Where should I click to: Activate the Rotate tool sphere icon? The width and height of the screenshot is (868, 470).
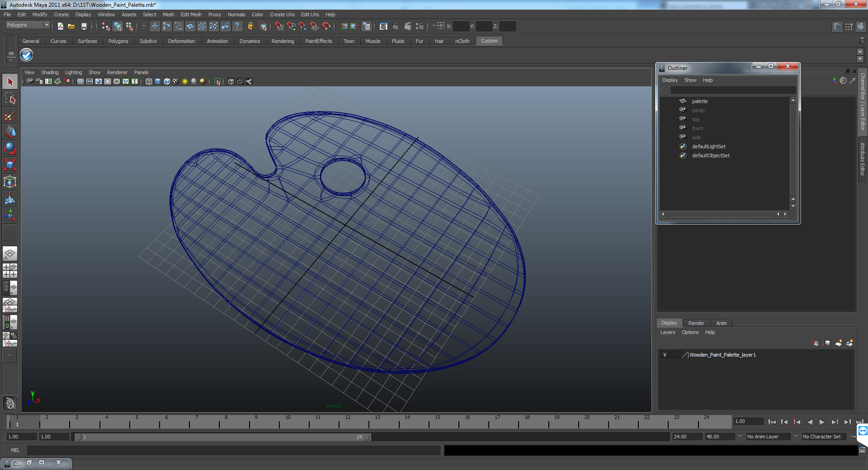(10, 149)
